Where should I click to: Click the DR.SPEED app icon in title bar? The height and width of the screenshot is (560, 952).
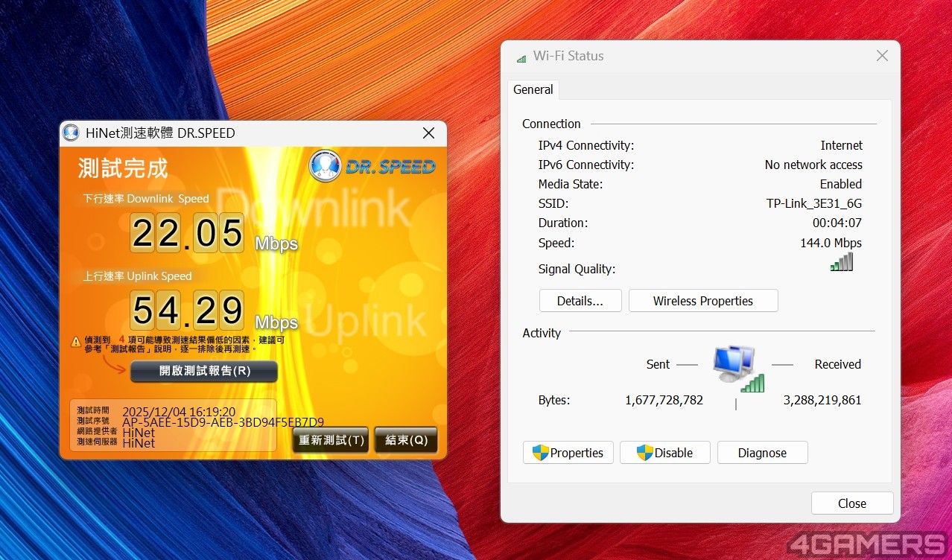click(71, 133)
